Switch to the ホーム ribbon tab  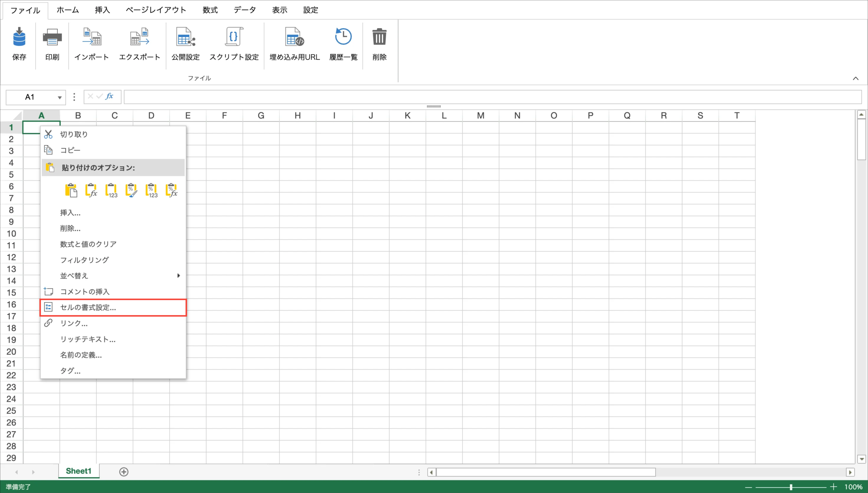[67, 10]
